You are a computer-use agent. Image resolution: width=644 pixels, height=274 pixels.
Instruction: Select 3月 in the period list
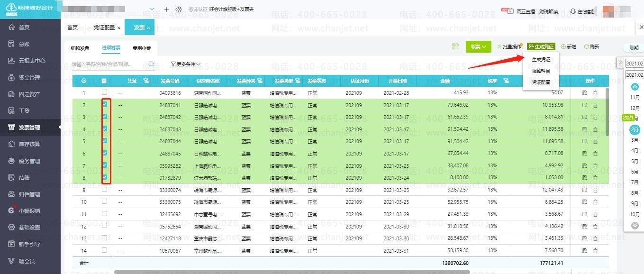pos(635,140)
